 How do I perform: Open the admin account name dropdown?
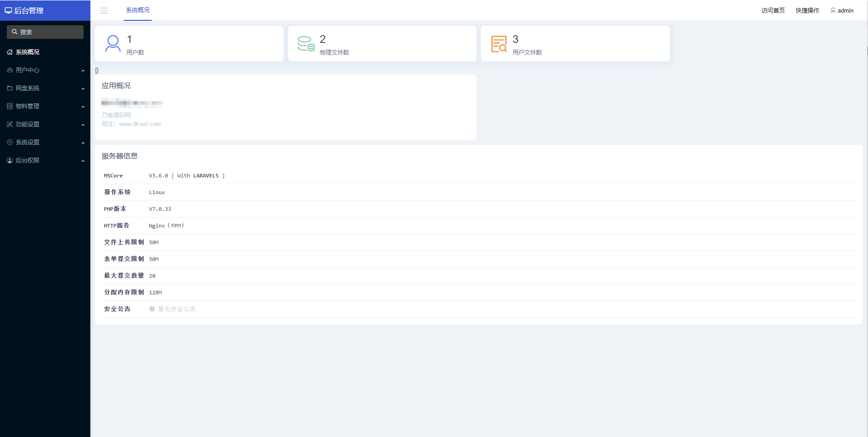click(845, 10)
